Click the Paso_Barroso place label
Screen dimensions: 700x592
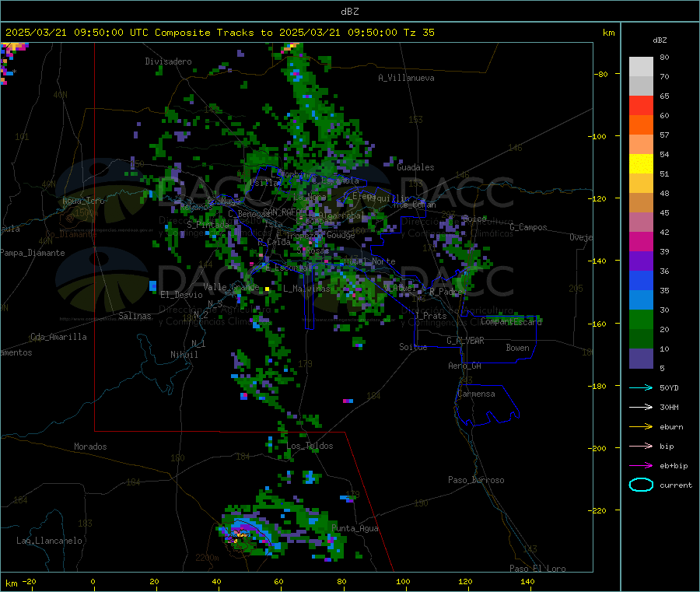[x=476, y=481]
